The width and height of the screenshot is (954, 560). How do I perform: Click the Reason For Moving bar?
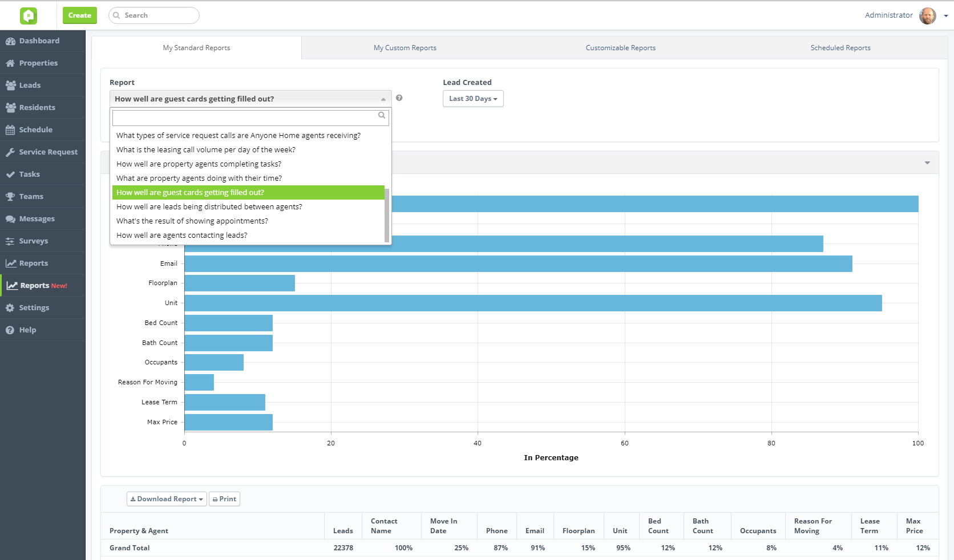(199, 382)
